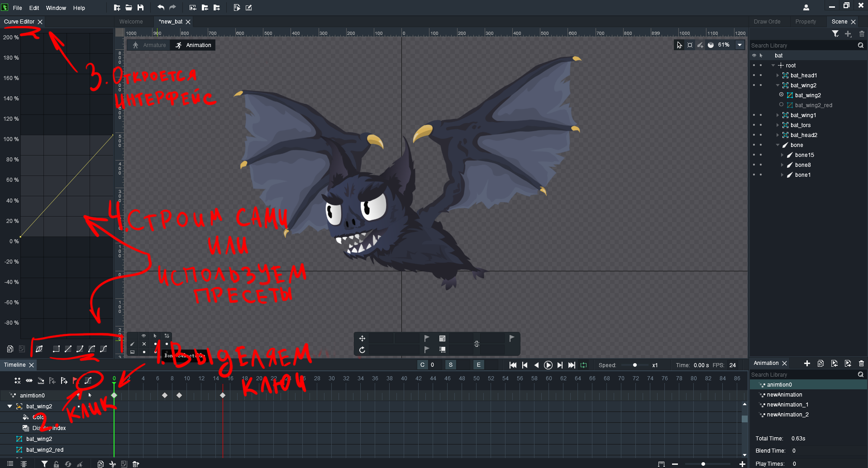
Task: Jump to the last frame
Action: pos(572,365)
